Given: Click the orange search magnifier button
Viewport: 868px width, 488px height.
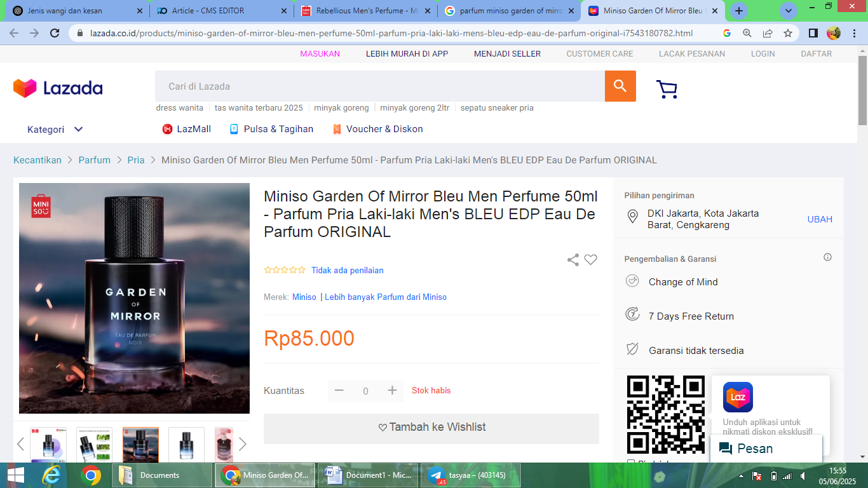Looking at the screenshot, I should pyautogui.click(x=620, y=86).
